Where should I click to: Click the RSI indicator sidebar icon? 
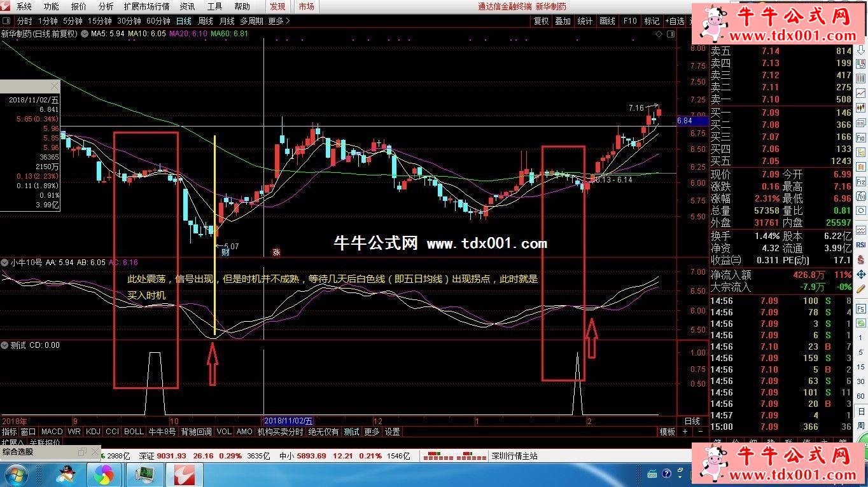(861, 244)
